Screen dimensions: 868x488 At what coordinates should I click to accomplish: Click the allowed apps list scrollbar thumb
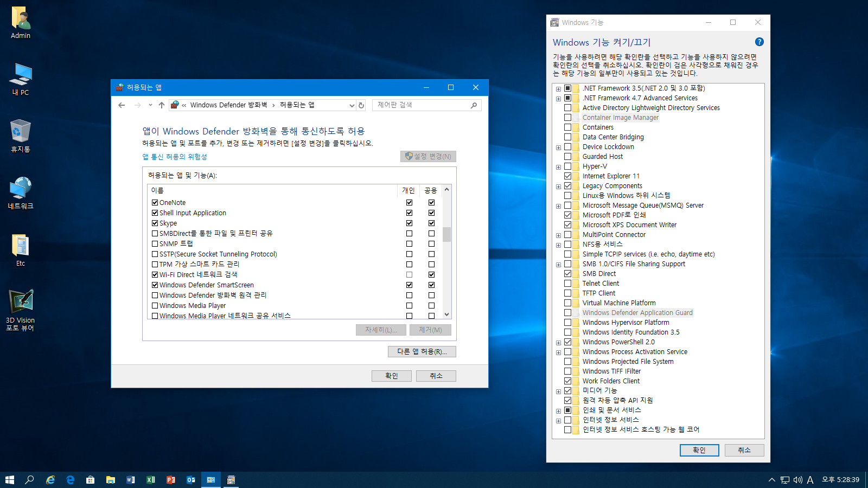447,234
